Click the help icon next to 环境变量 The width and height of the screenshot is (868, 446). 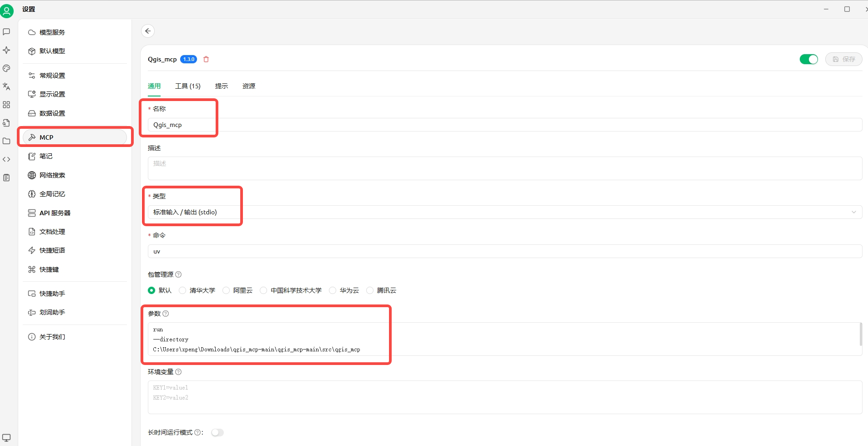pyautogui.click(x=178, y=372)
